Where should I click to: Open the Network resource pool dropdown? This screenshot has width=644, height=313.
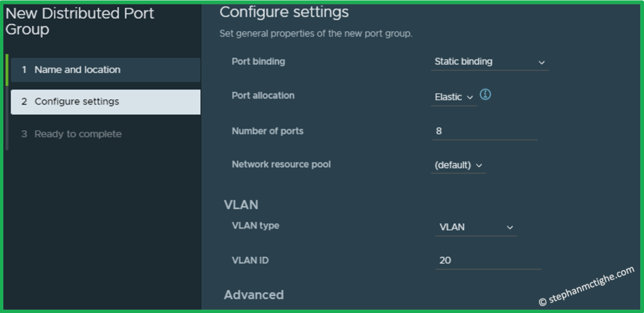pos(459,165)
